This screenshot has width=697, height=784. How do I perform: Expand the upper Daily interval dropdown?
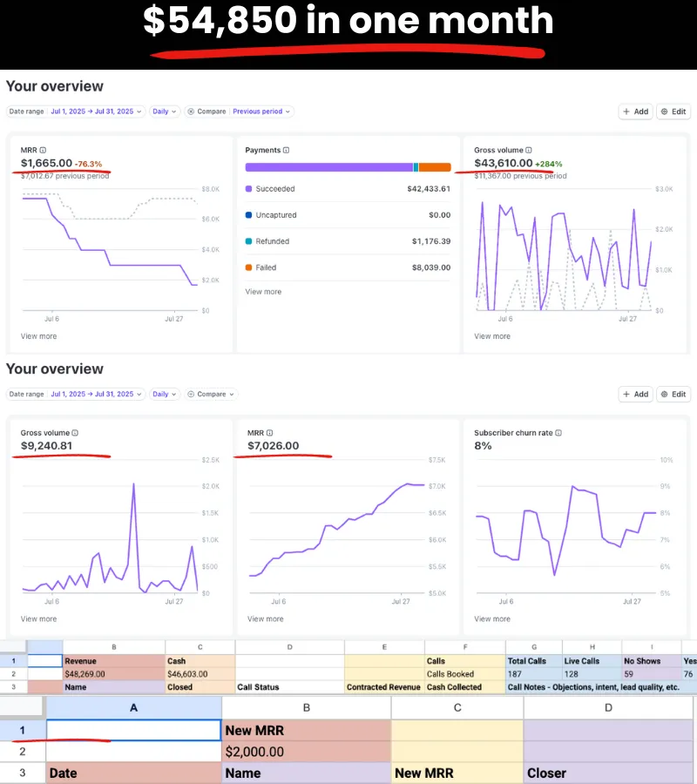pyautogui.click(x=165, y=112)
